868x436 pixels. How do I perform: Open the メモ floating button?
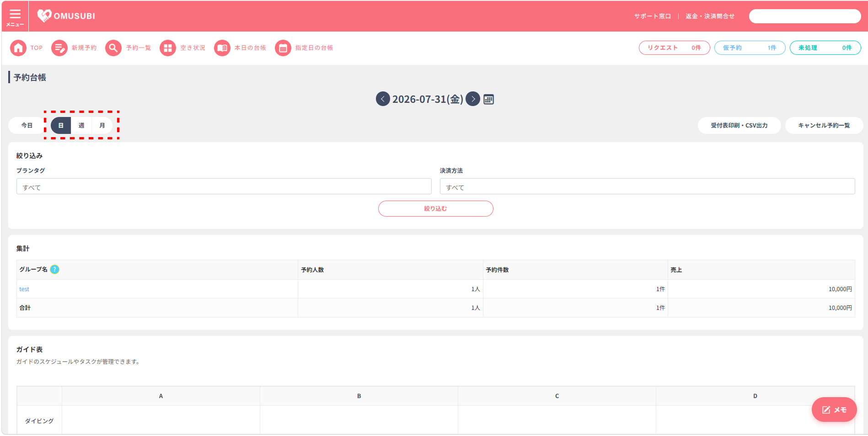point(834,409)
